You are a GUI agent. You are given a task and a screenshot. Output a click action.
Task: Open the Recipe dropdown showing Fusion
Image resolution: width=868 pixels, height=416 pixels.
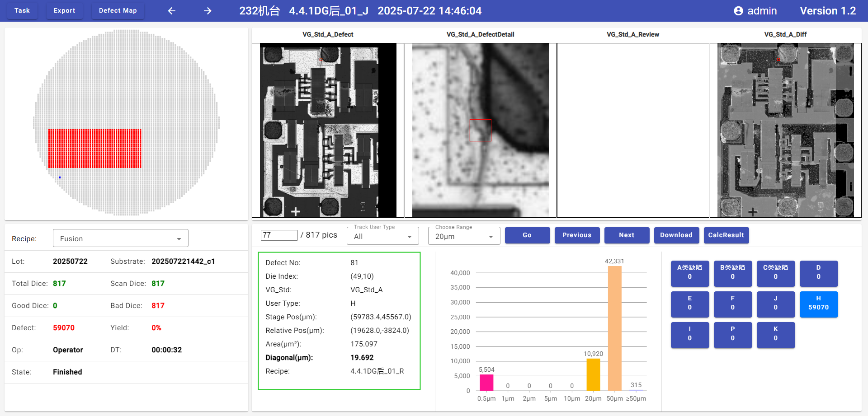click(x=120, y=238)
